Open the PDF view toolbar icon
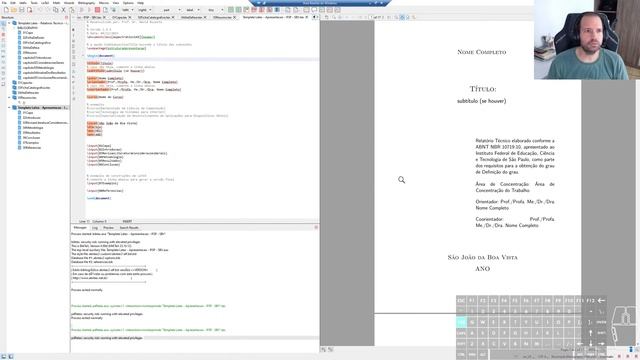The width and height of the screenshot is (640, 360). pos(105,10)
